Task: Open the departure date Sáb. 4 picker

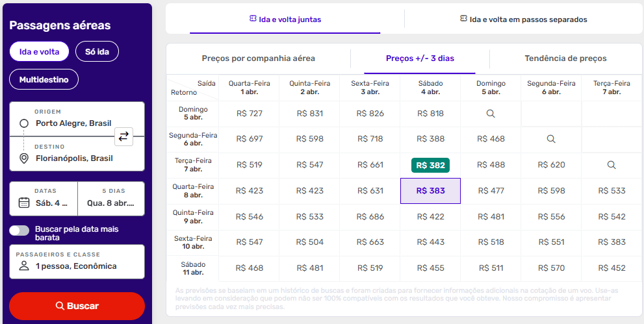Action: 44,199
